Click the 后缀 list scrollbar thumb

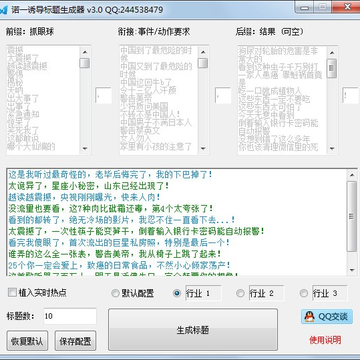click(x=331, y=68)
